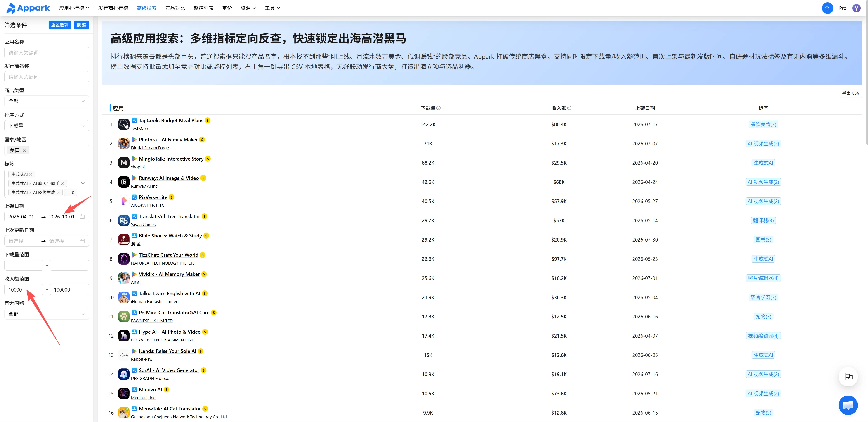Viewport: 868px width, 422px height.
Task: Open the 商店类型 dropdown
Action: pyautogui.click(x=47, y=101)
